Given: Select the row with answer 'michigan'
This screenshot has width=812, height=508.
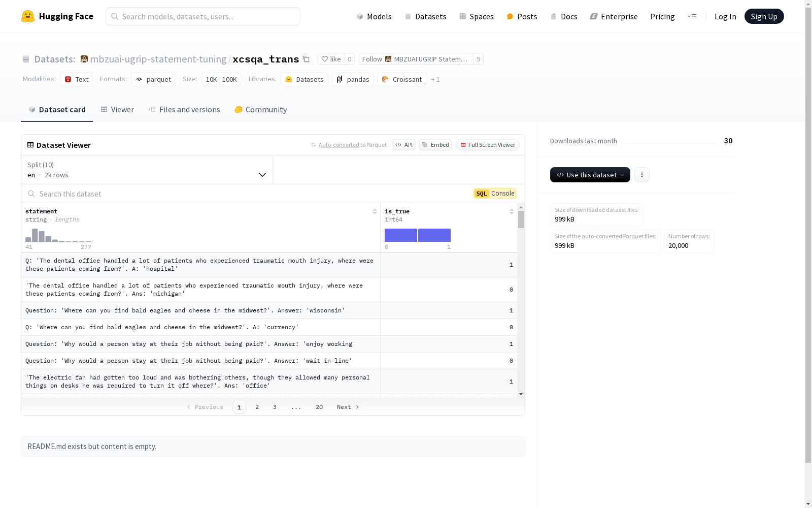Looking at the screenshot, I should click(x=269, y=290).
